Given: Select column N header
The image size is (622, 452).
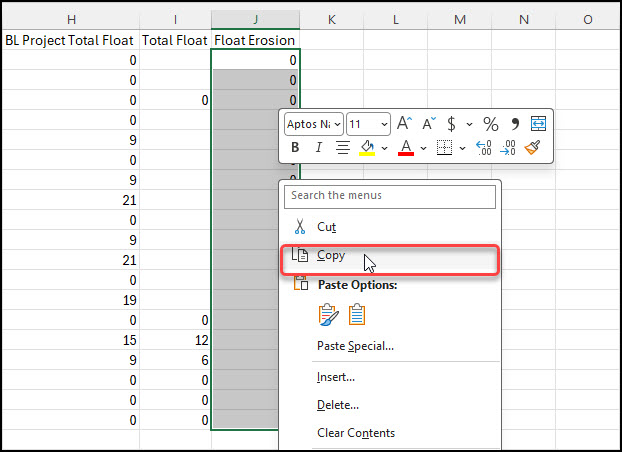Looking at the screenshot, I should click(524, 19).
